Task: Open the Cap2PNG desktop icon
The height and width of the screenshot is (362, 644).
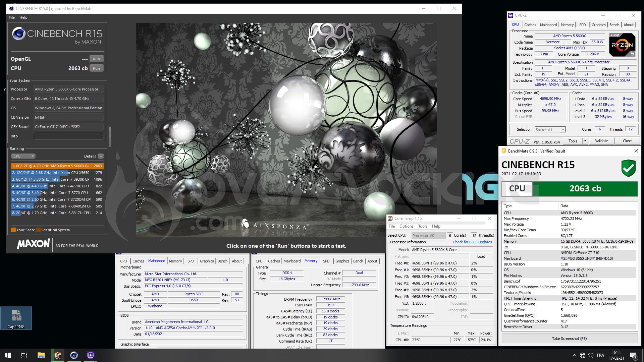Action: click(x=16, y=318)
